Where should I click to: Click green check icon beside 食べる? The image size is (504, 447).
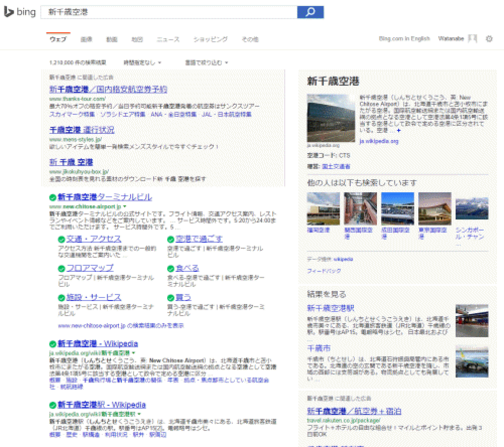click(171, 268)
